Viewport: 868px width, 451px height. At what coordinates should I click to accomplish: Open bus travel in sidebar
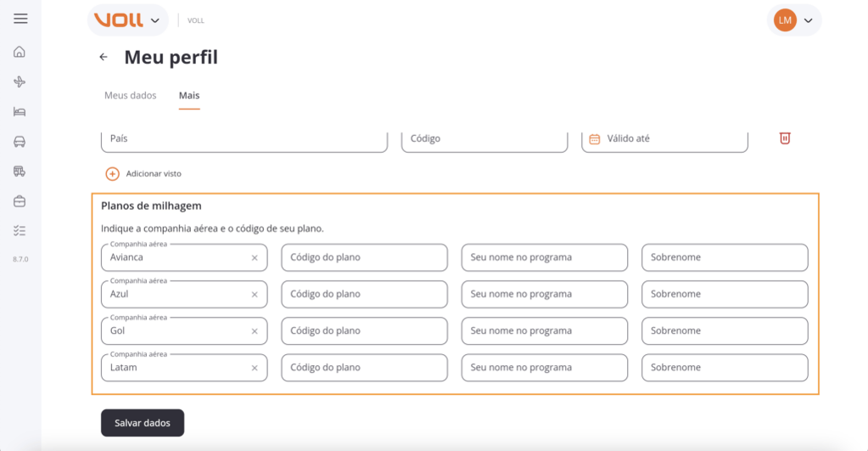(x=20, y=171)
